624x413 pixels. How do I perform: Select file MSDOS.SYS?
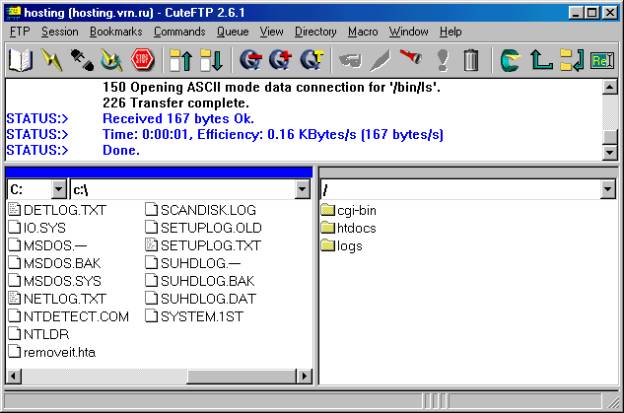55,281
